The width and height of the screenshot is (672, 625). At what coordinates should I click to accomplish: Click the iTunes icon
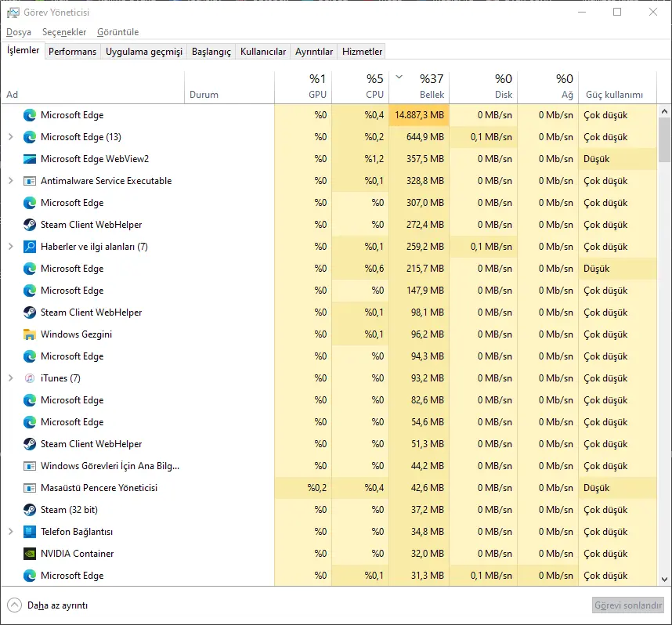coord(30,378)
